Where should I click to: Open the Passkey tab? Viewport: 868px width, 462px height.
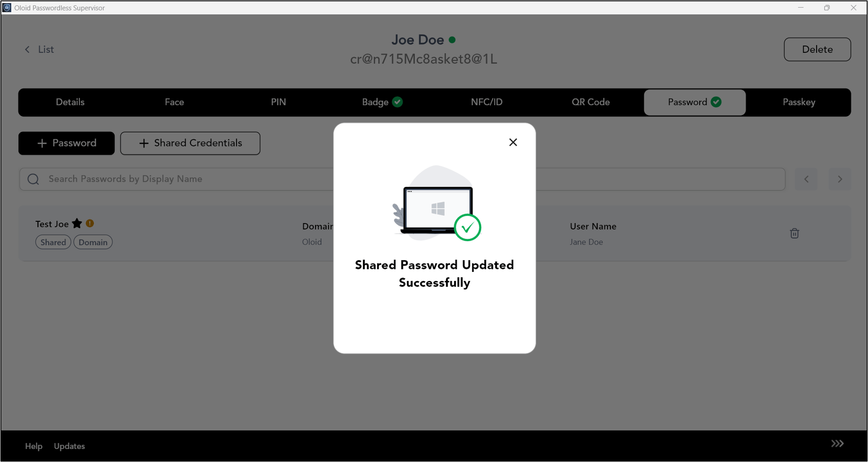(799, 102)
